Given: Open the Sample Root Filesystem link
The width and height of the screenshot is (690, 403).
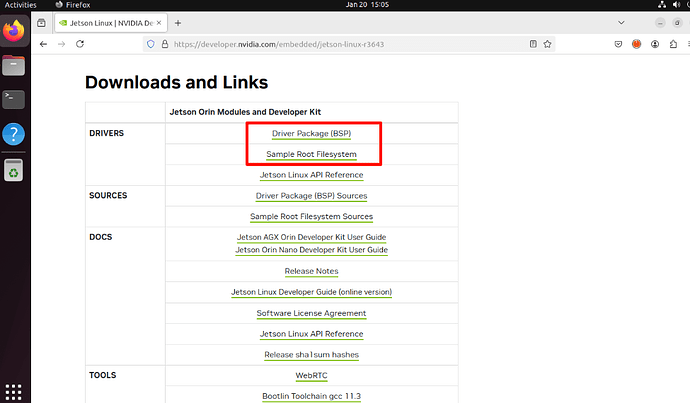Looking at the screenshot, I should (312, 154).
